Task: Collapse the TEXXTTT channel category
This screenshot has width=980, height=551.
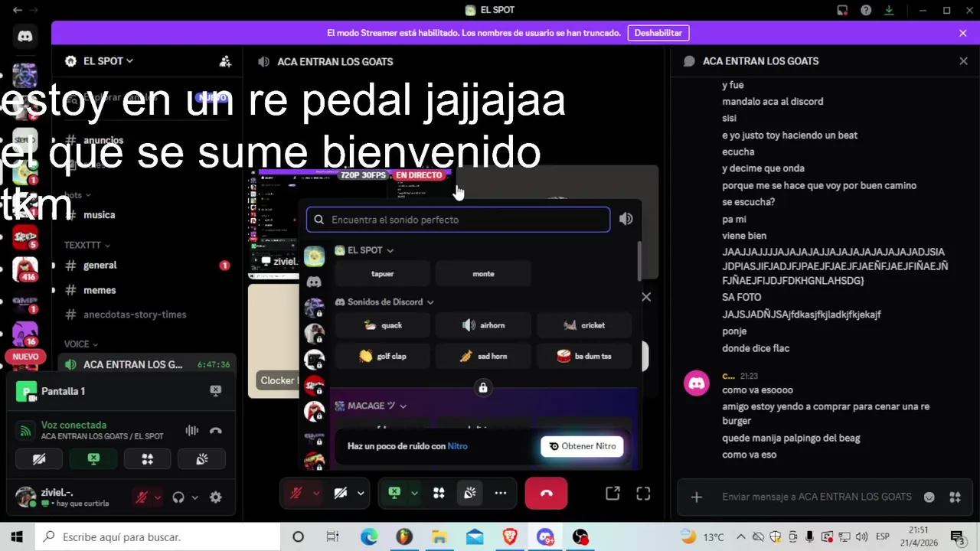Action: click(x=87, y=245)
